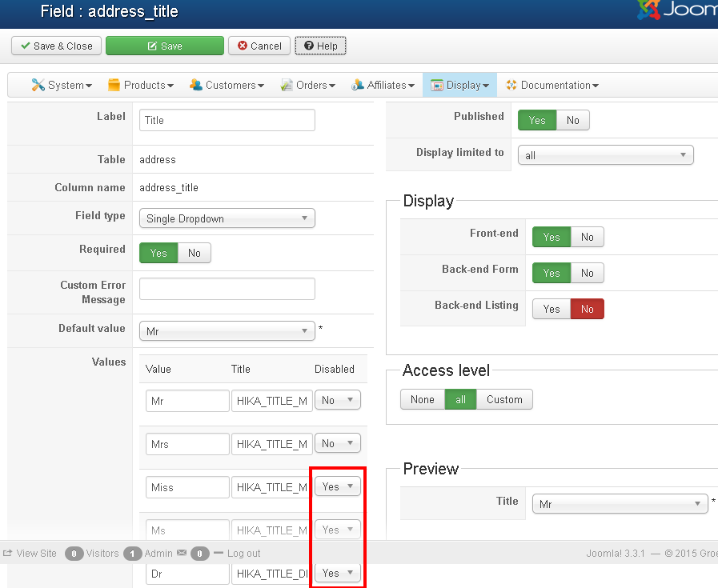Image resolution: width=718 pixels, height=588 pixels.
Task: Open the Display limited to dropdown
Action: click(x=606, y=155)
